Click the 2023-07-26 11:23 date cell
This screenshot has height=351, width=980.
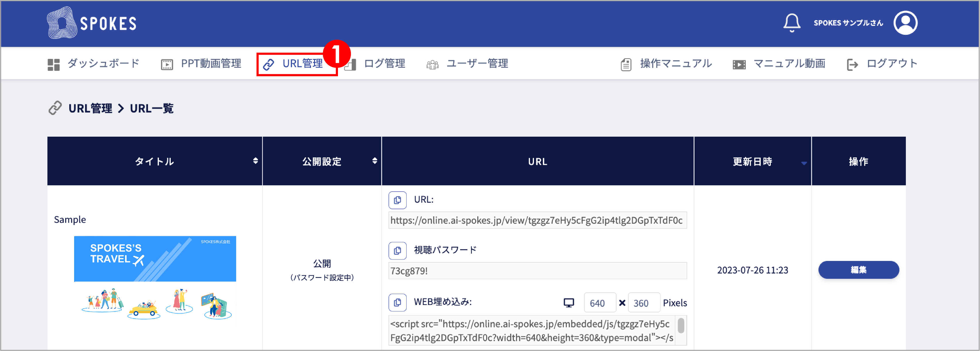pos(752,270)
